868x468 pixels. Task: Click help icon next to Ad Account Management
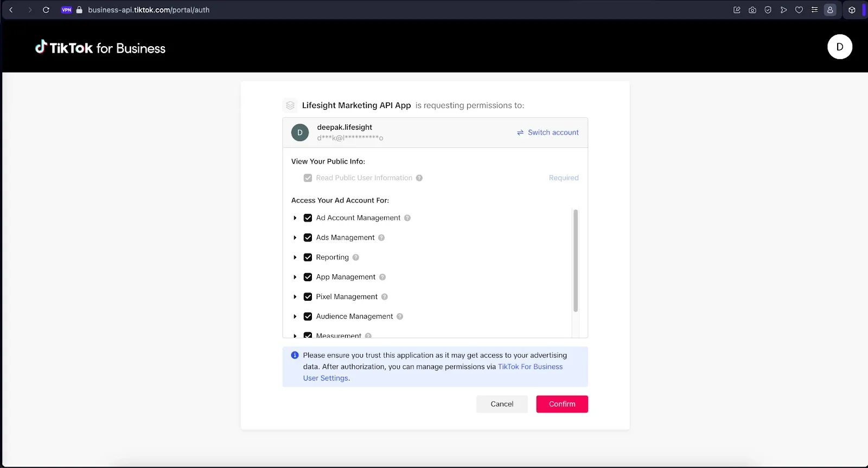pyautogui.click(x=407, y=218)
